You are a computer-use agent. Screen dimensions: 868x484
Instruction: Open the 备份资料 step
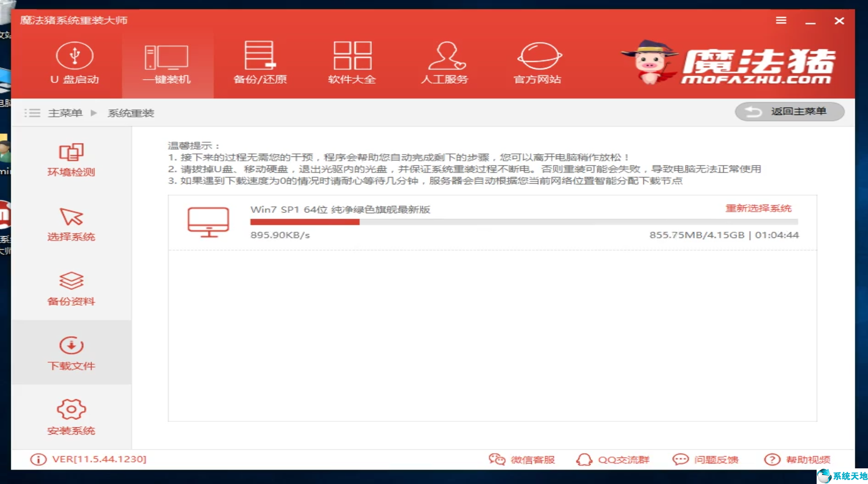click(71, 288)
